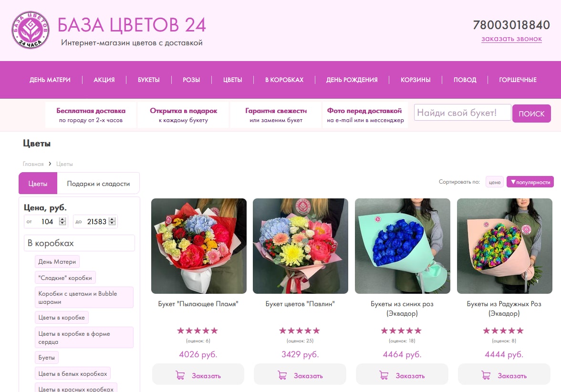Image resolution: width=561 pixels, height=392 pixels.
Task: Click cart icon under Букет "Пылающее Пламя"
Action: click(x=180, y=376)
